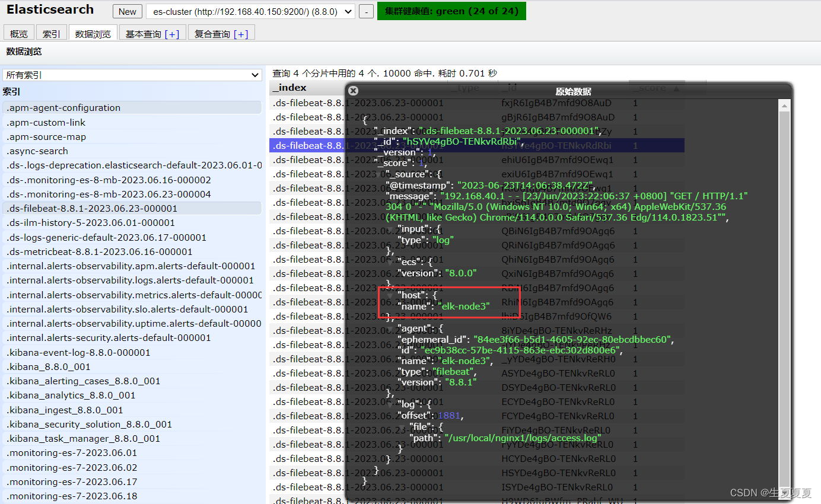Select index .apm-source-map
This screenshot has height=504, width=821.
132,136
